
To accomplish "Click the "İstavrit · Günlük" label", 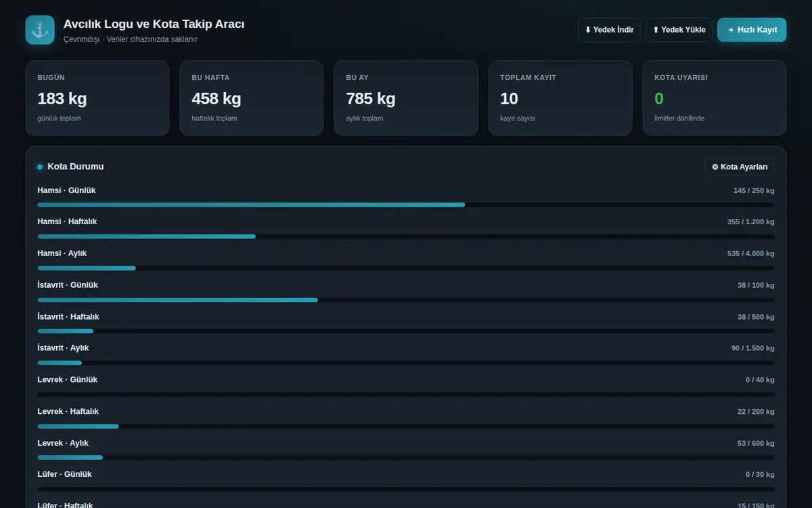I will pos(68,285).
